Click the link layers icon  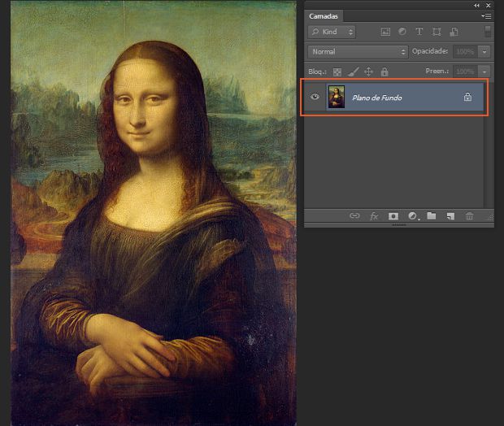354,216
